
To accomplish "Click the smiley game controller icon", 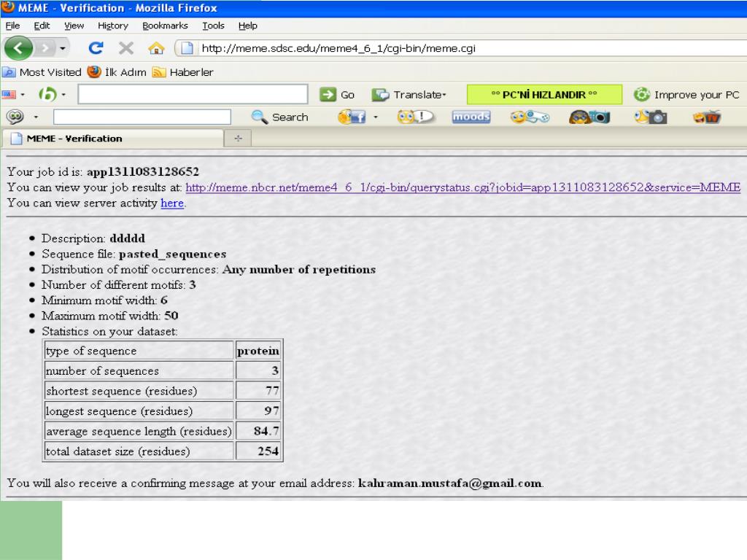I will tap(530, 117).
